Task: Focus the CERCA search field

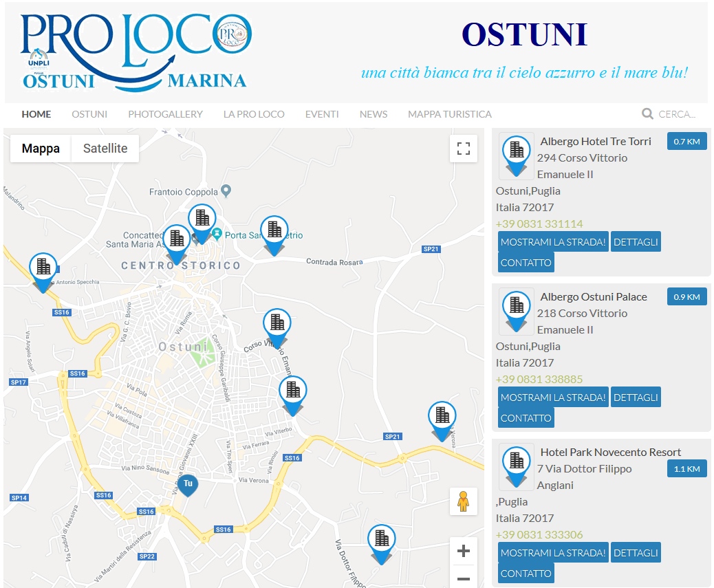Action: [x=677, y=114]
